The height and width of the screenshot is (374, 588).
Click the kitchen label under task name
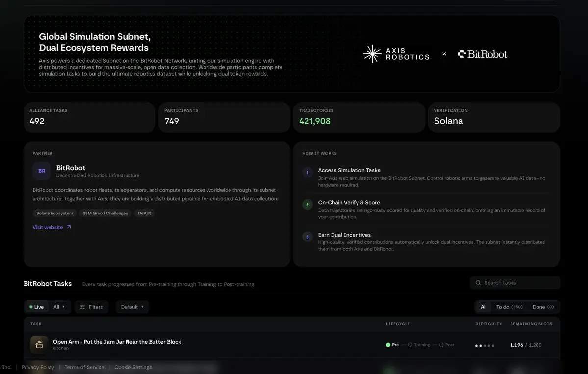[x=61, y=348]
